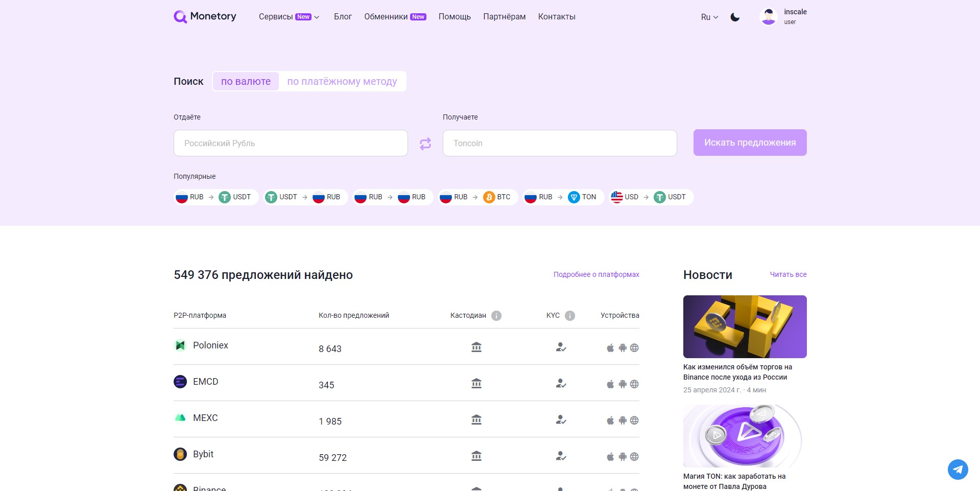Click the 'Устройства' column header
Image resolution: width=980 pixels, height=491 pixels.
620,316
